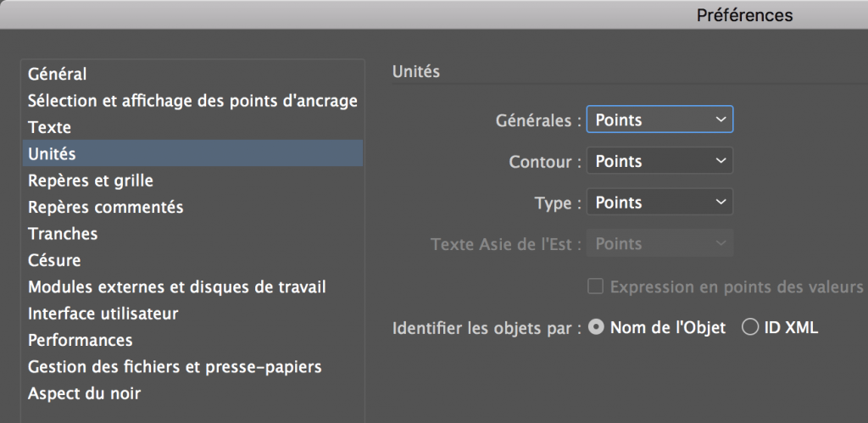Show Gestion des fichiers et presse-papiers
Screen dimensions: 868x423
(175, 367)
